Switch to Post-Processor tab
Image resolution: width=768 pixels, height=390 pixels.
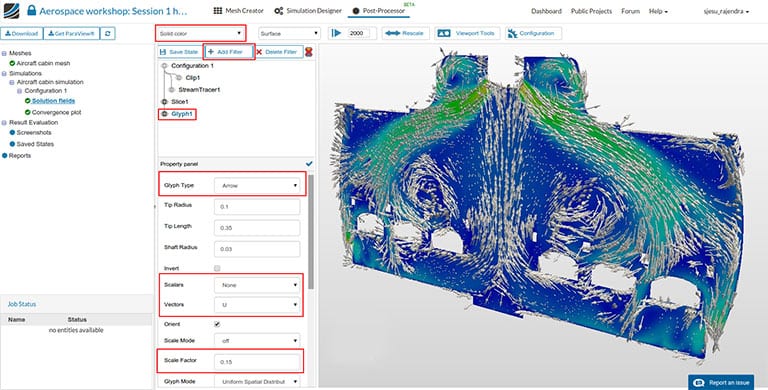coord(379,10)
